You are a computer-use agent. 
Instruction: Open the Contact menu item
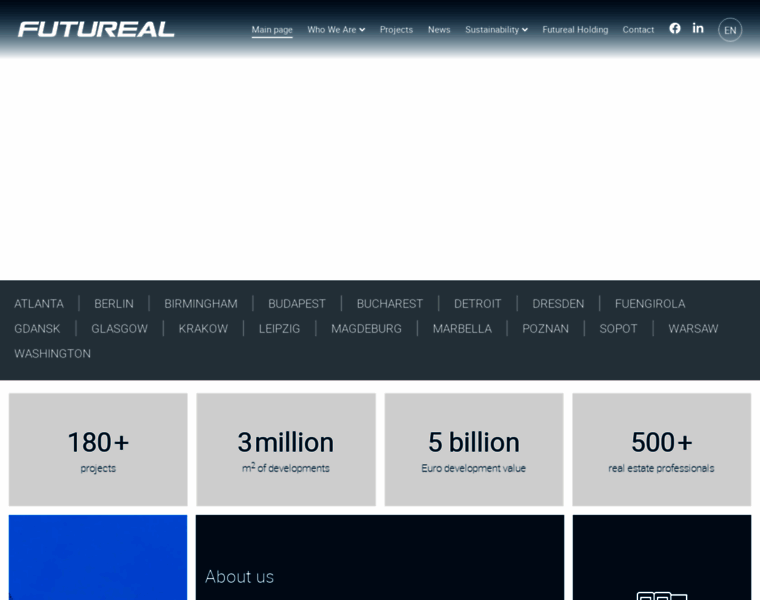tap(638, 30)
